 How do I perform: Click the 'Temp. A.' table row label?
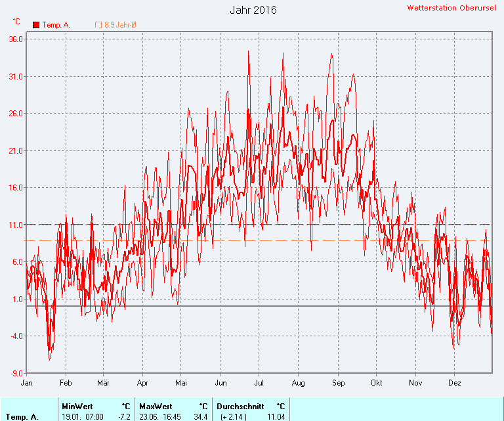pyautogui.click(x=22, y=417)
